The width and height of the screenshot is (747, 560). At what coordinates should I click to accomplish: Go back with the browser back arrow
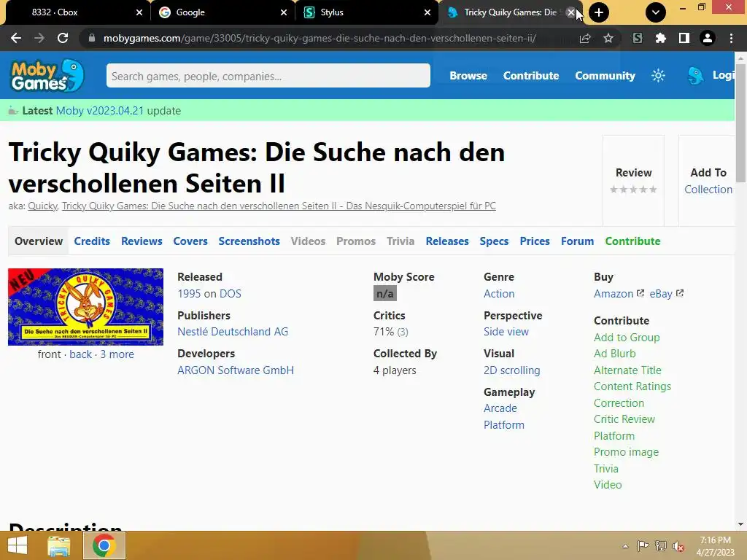coord(16,38)
